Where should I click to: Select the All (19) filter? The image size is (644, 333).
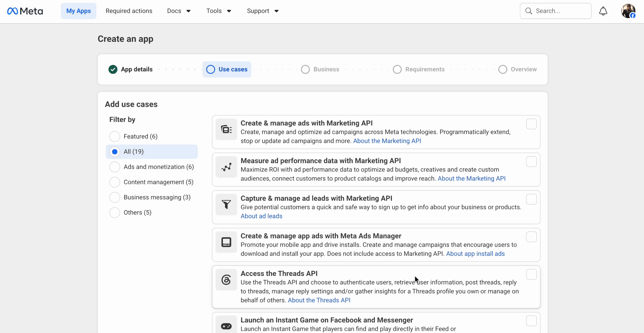point(115,152)
